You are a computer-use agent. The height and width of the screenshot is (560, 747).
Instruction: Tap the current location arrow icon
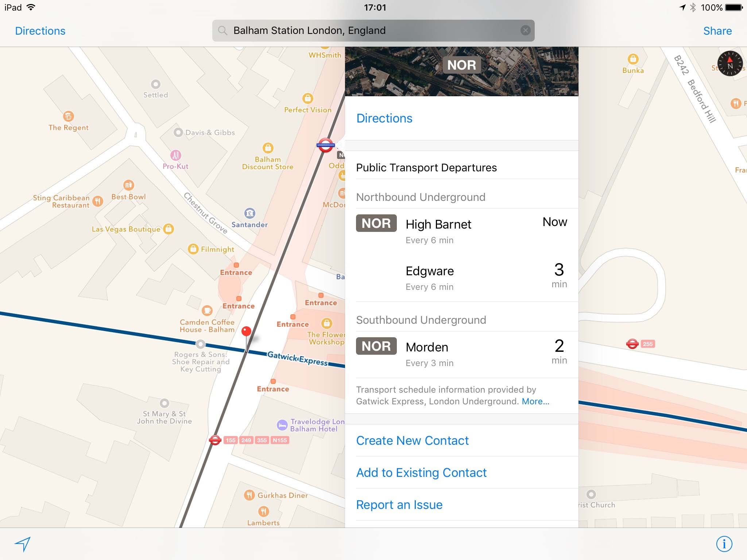click(23, 544)
